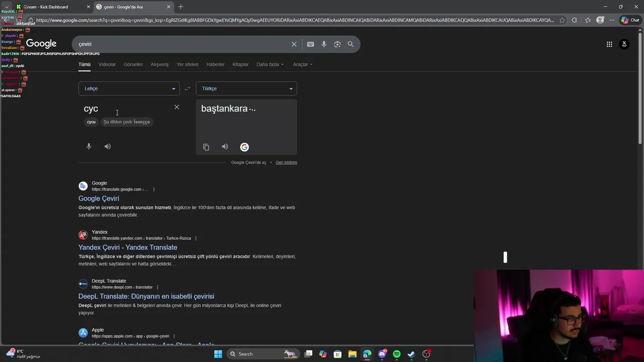Click the translation source text field
Viewport: 644px width, 362px height.
click(x=126, y=109)
